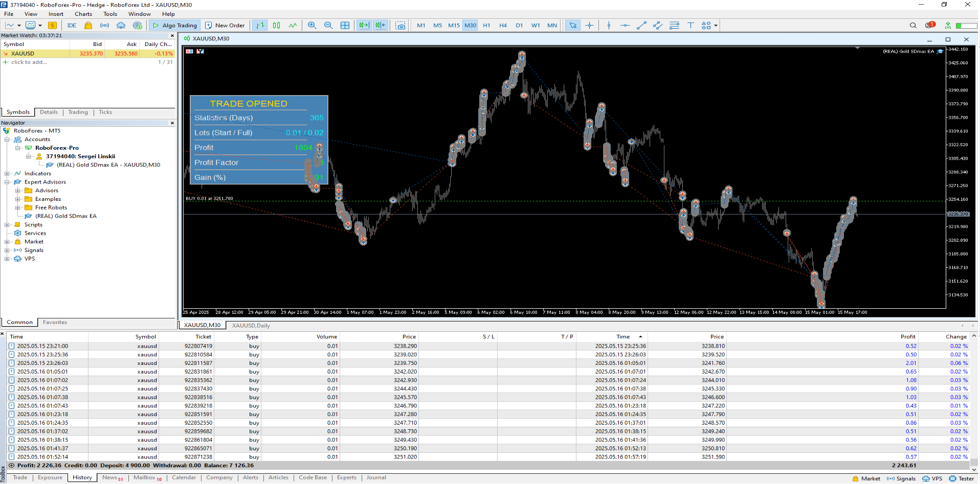This screenshot has height=484, width=980.
Task: Toggle Algo Trading on or off
Action: point(175,25)
